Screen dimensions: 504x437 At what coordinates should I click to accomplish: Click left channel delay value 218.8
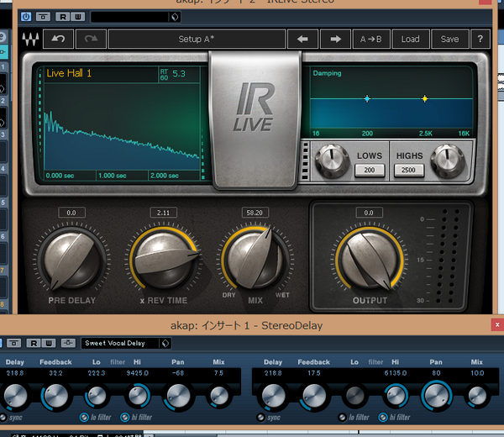pyautogui.click(x=15, y=373)
